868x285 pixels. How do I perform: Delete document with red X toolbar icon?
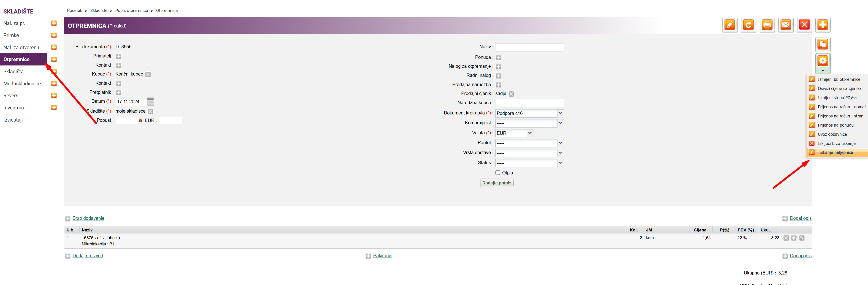coord(804,25)
